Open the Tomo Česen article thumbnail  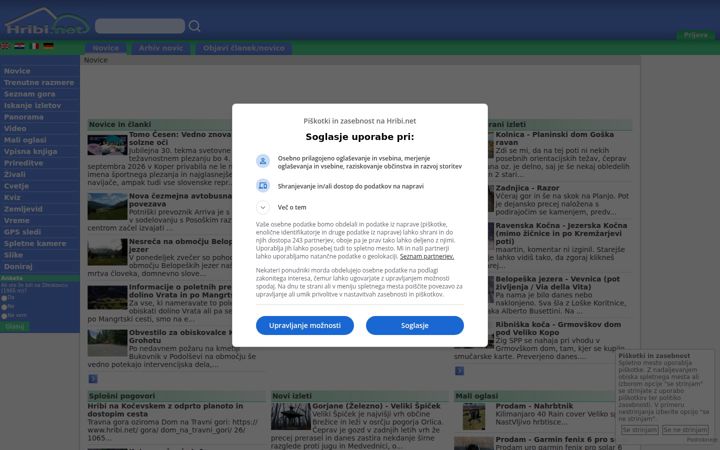pyautogui.click(x=107, y=145)
